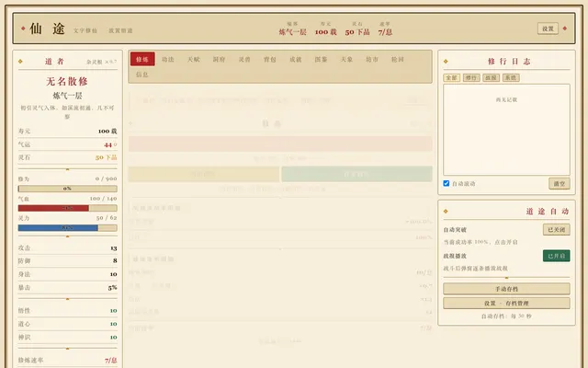The width and height of the screenshot is (588, 368).
Task: Switch to the 修炼 tab
Action: pos(142,59)
